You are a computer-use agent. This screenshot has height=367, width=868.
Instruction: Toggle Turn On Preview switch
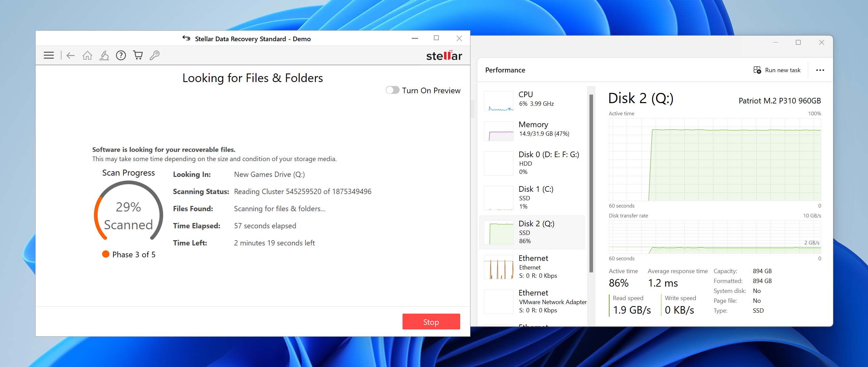pos(393,90)
